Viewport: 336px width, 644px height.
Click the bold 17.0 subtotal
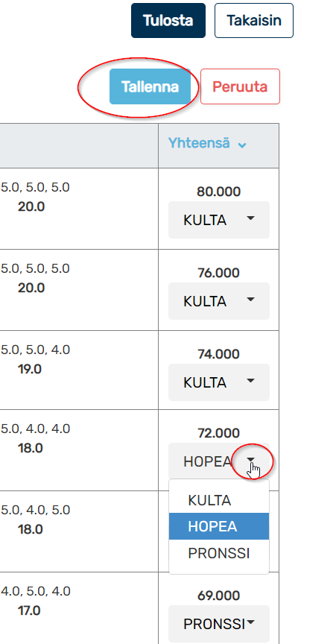[29, 610]
